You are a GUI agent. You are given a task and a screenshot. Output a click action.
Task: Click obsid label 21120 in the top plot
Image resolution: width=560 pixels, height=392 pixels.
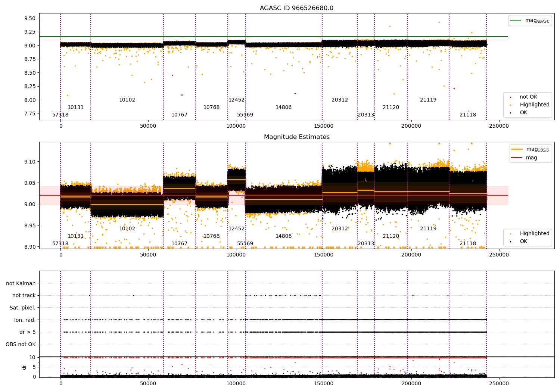[391, 107]
